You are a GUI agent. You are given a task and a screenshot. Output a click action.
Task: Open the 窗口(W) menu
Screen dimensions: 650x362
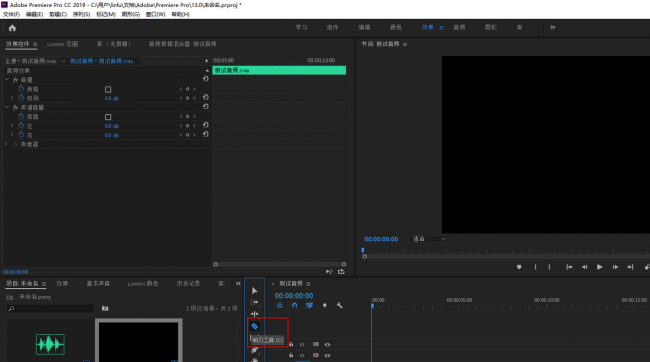[x=155, y=14]
